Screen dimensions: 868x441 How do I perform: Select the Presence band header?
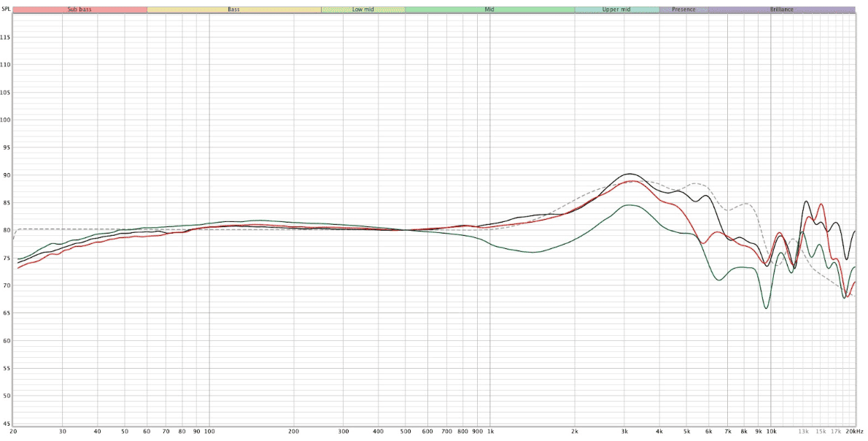pos(683,9)
